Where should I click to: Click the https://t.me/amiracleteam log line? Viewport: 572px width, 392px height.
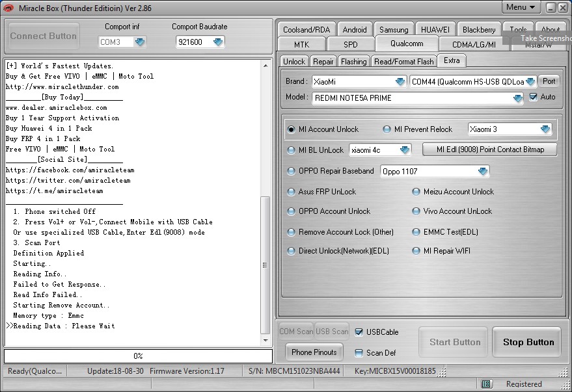[x=55, y=190]
